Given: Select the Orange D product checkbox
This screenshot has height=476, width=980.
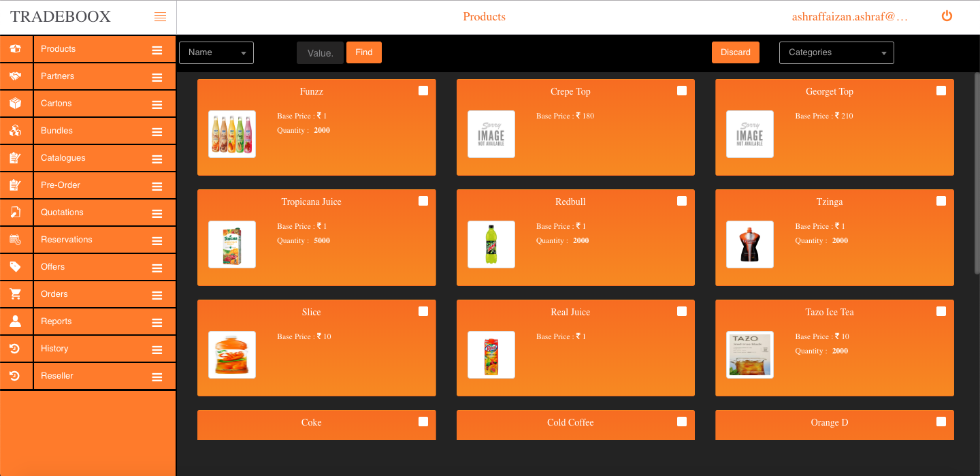Looking at the screenshot, I should pyautogui.click(x=941, y=422).
